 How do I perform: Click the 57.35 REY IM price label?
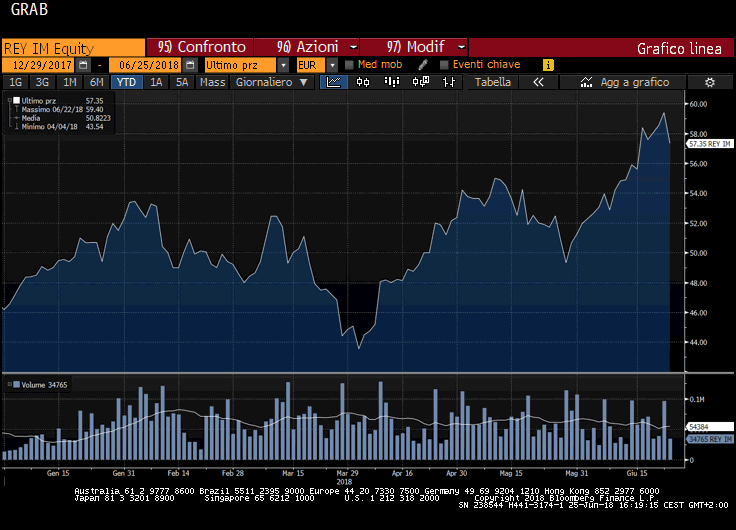click(710, 144)
